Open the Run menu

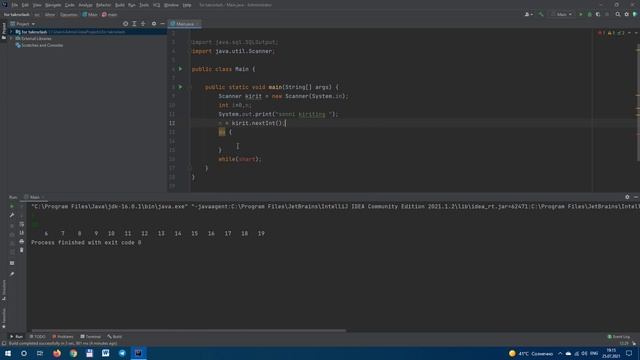(x=131, y=5)
